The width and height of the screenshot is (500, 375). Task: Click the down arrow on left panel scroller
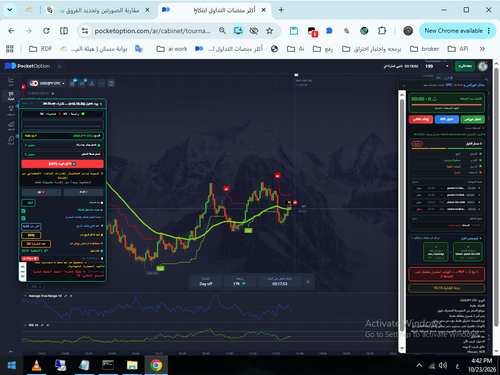(23, 277)
